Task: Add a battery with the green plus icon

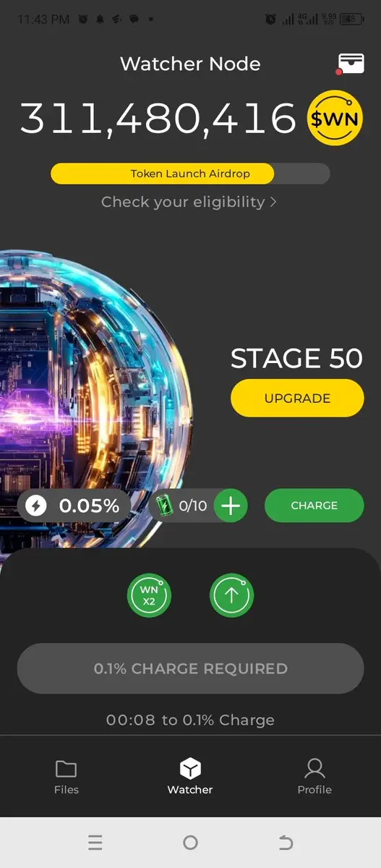Action: click(231, 506)
